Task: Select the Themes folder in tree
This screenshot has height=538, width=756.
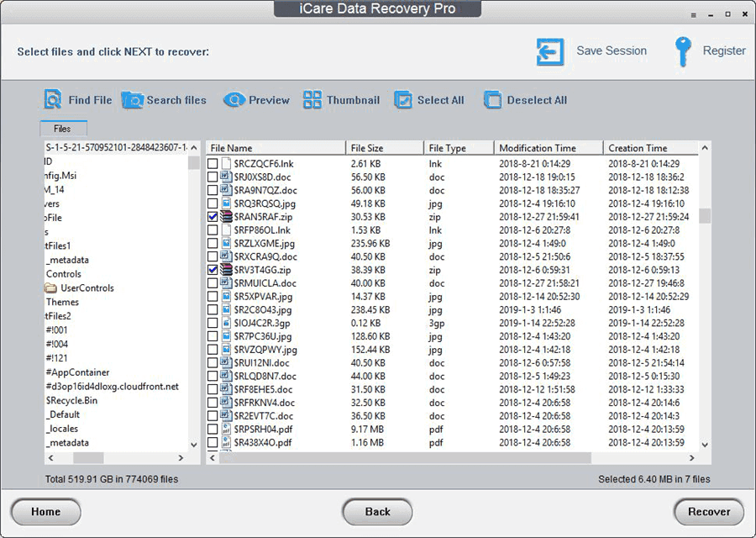Action: click(x=62, y=302)
